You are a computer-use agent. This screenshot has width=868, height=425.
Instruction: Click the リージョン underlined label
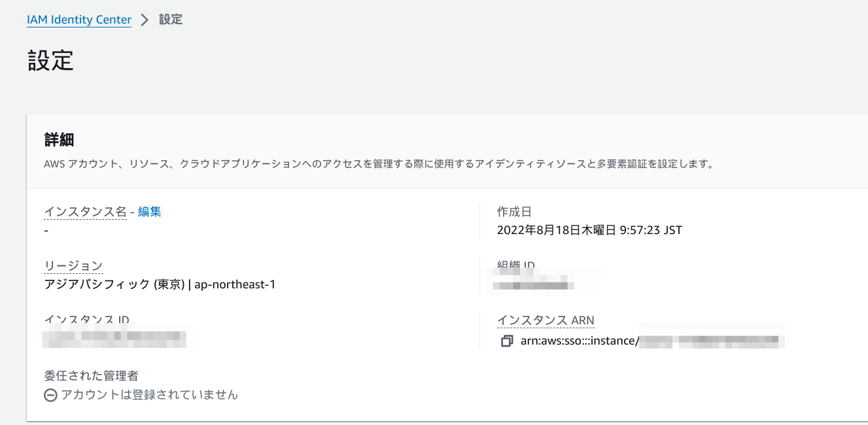73,265
